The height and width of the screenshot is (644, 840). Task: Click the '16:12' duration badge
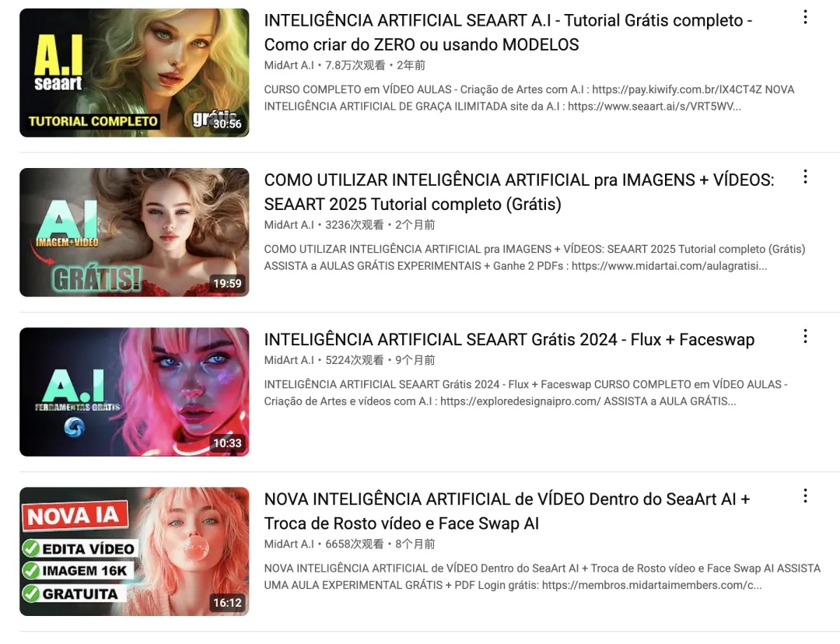(x=227, y=603)
